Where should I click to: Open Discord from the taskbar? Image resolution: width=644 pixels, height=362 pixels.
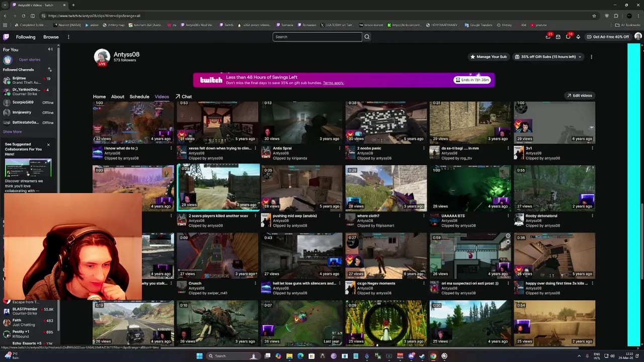tap(411, 356)
